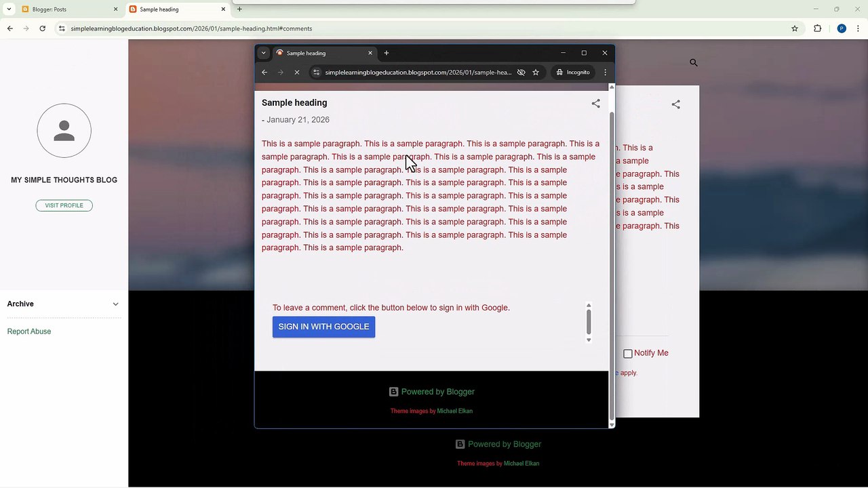
Task: Click comment frame scrollbar up arrow
Action: point(589,305)
